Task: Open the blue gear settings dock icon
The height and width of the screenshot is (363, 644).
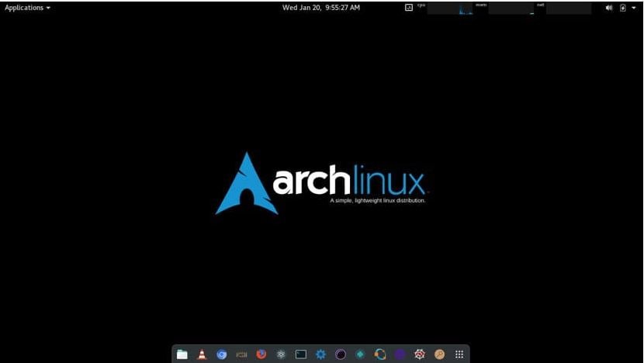Action: click(x=320, y=354)
